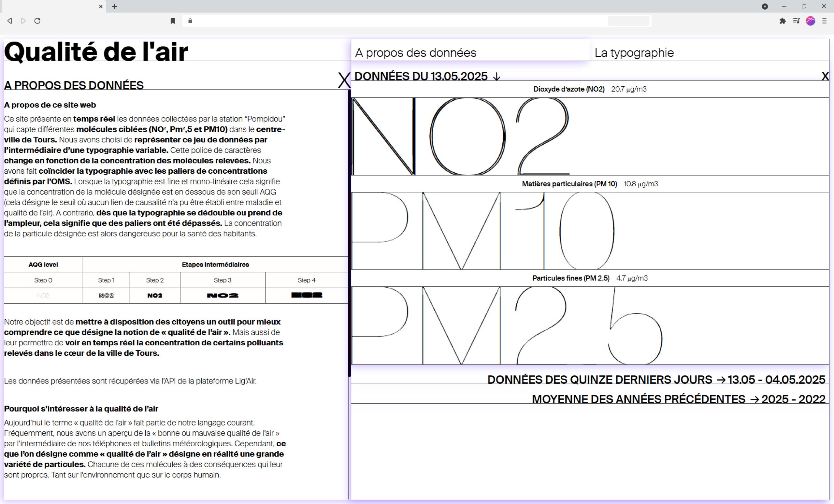Open the browser hamburger menu
Image resolution: width=834 pixels, height=504 pixels.
click(x=824, y=21)
